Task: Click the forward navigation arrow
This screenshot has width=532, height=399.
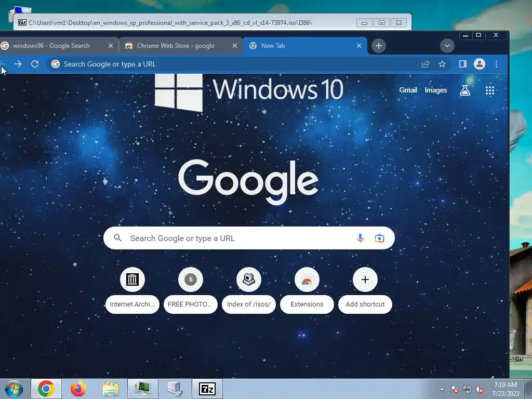Action: pos(18,64)
